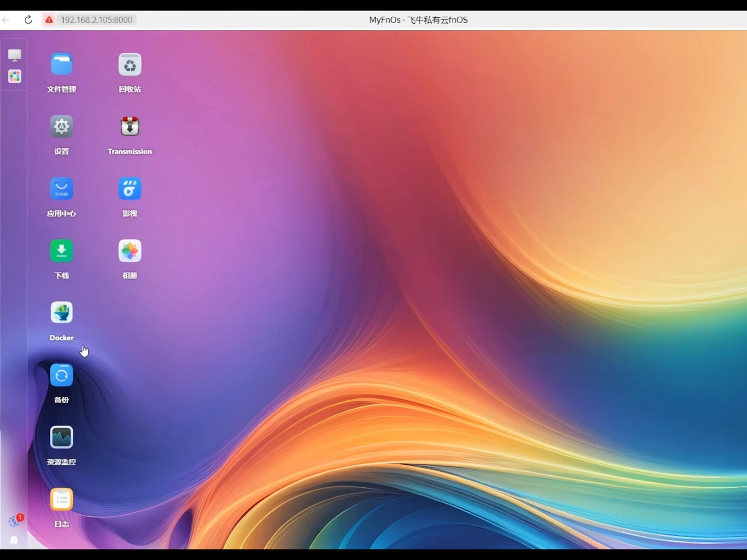Open the 影视 video app
Viewport: 747px width, 560px height.
(130, 189)
